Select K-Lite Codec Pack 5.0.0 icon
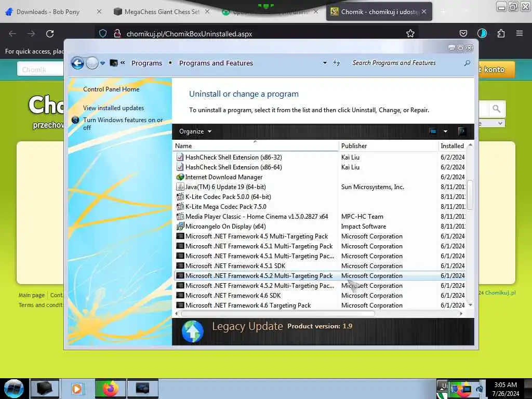Screen dimensions: 532x399 tap(180, 196)
